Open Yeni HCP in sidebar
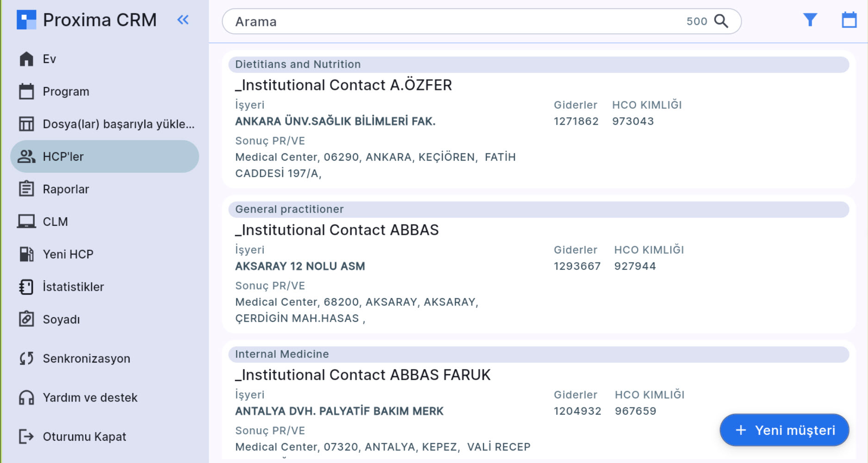Screen dimensions: 868x463 68,254
